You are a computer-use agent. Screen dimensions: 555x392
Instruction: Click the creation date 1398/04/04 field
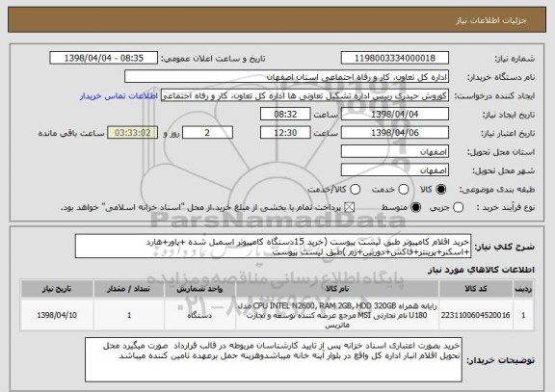395,115
